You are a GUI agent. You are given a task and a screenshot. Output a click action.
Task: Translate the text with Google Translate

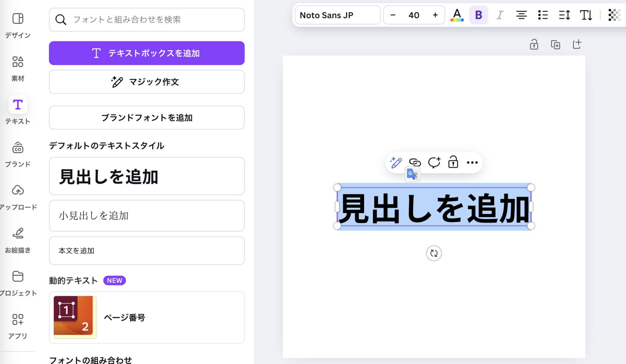pyautogui.click(x=412, y=174)
